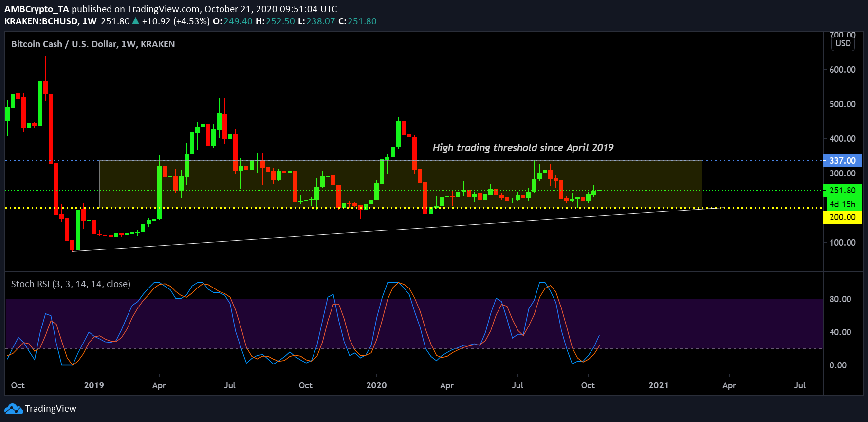Click the USD currency badge on price axis
868x422 pixels.
(x=843, y=43)
